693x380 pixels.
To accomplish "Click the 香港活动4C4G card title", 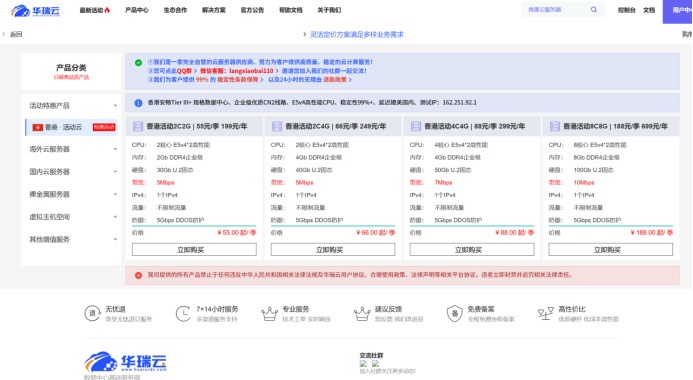I will tap(475, 126).
